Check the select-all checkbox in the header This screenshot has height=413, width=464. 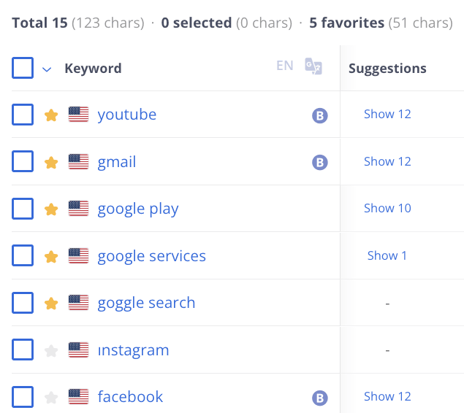[23, 68]
